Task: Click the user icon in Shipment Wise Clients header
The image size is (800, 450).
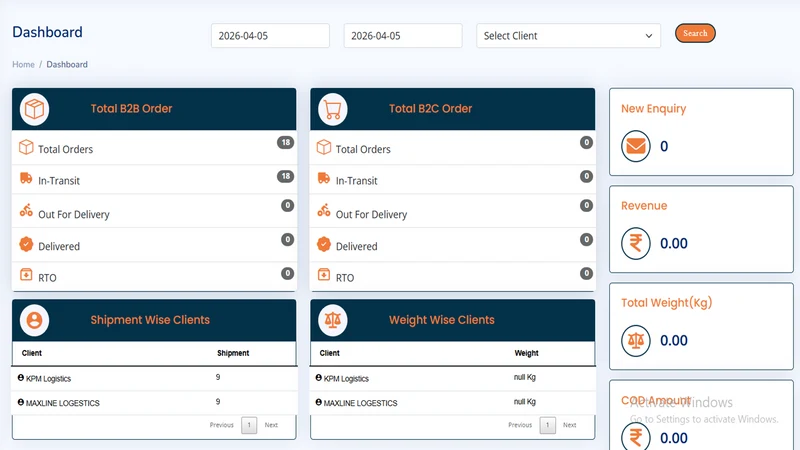Action: point(34,320)
